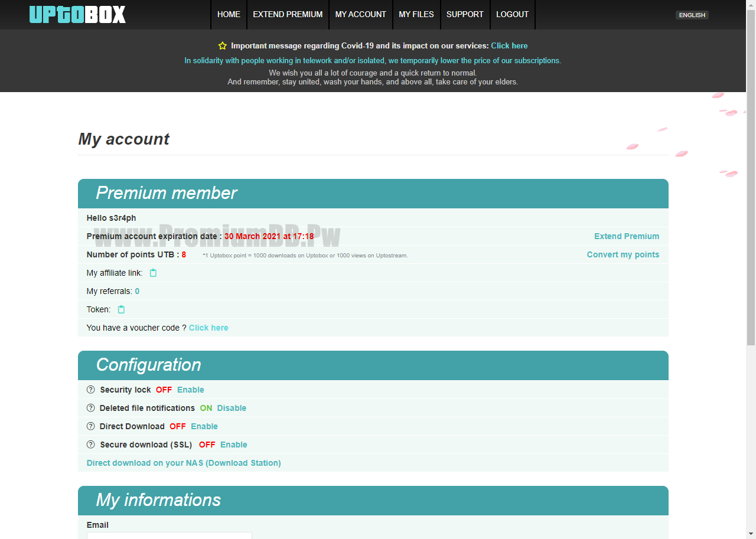Copy affiliate link with clipboard icon
This screenshot has height=539, width=756.
pyautogui.click(x=153, y=273)
